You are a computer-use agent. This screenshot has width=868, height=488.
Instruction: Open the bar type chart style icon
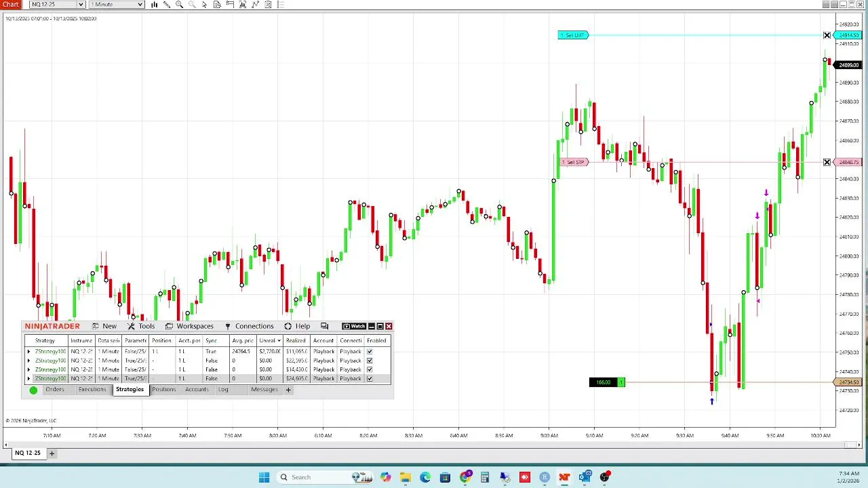tap(154, 5)
